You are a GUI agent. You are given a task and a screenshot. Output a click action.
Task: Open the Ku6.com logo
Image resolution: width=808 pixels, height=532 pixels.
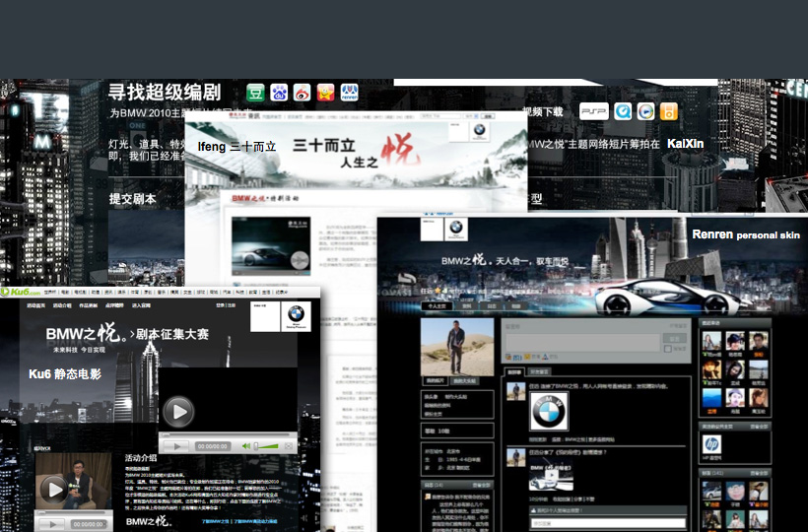click(x=21, y=292)
